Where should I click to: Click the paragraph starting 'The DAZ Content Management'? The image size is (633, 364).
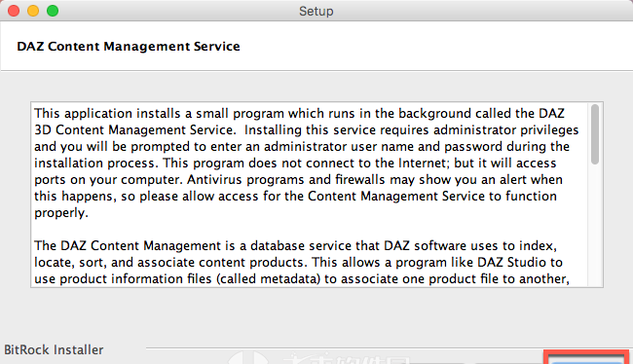[x=302, y=263]
